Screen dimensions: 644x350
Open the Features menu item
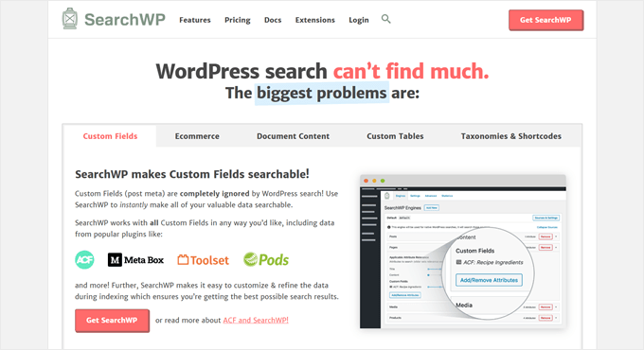coord(195,20)
